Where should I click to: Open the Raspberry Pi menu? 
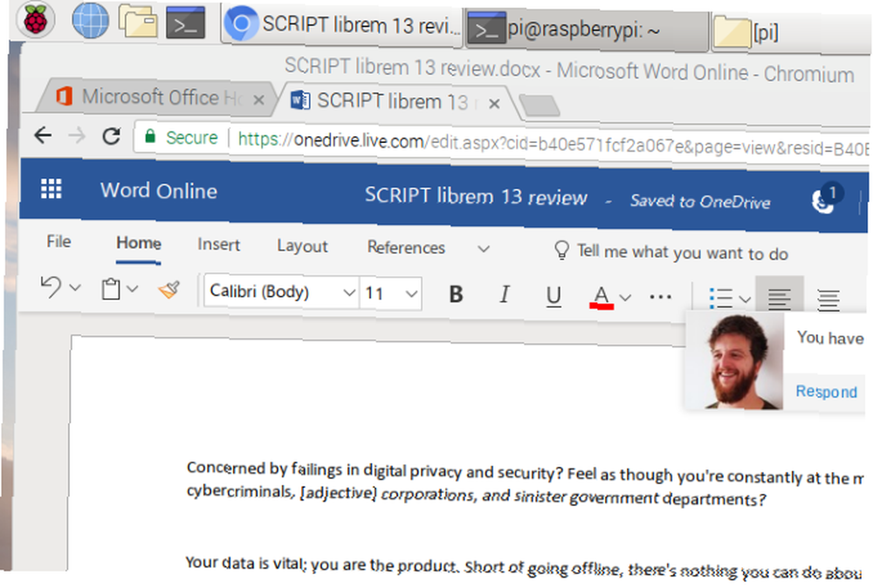tap(36, 20)
